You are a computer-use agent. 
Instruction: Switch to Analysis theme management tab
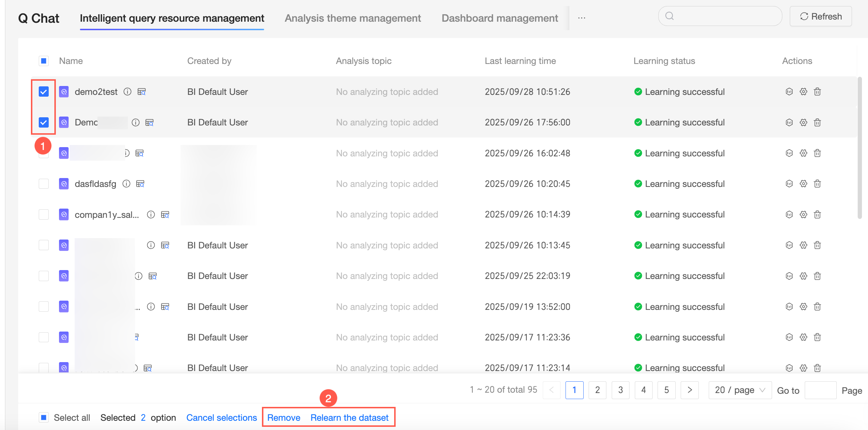click(x=353, y=18)
